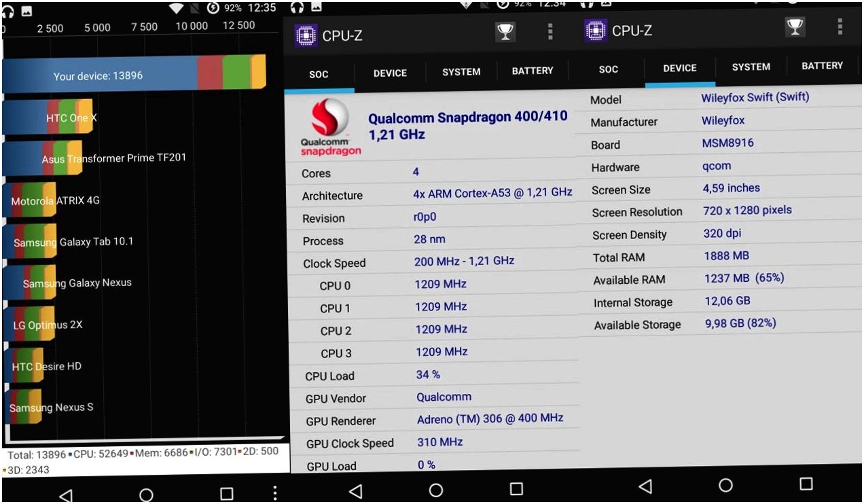The width and height of the screenshot is (864, 504).
Task: Tap 'Your device: 13896' benchmark bar
Action: coord(134,73)
